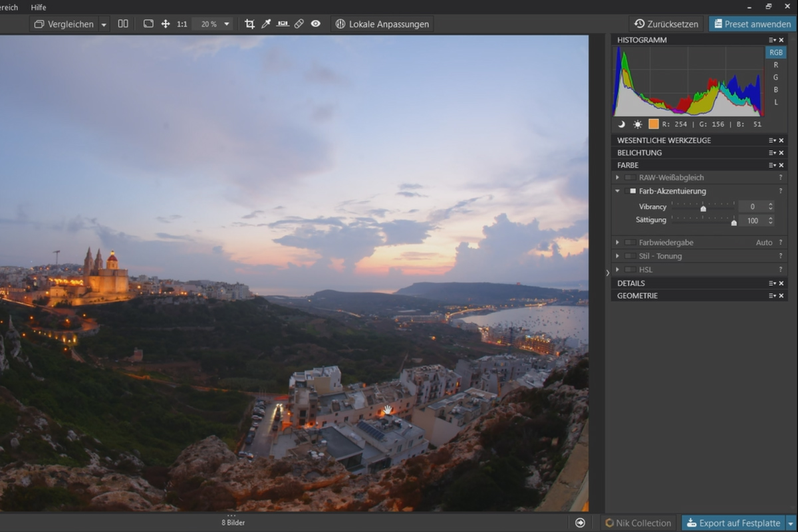Viewport: 798px width, 532px height.
Task: Close the Geometrie panel
Action: (781, 296)
